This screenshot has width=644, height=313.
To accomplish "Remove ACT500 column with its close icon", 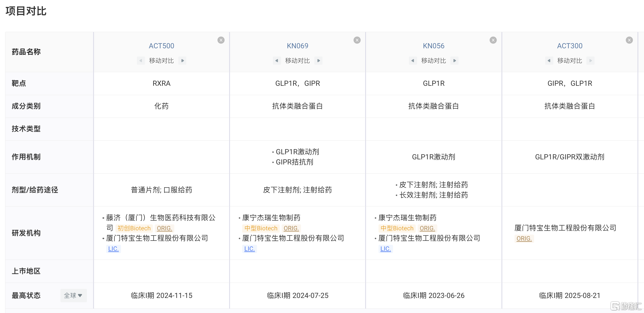I will tap(221, 40).
